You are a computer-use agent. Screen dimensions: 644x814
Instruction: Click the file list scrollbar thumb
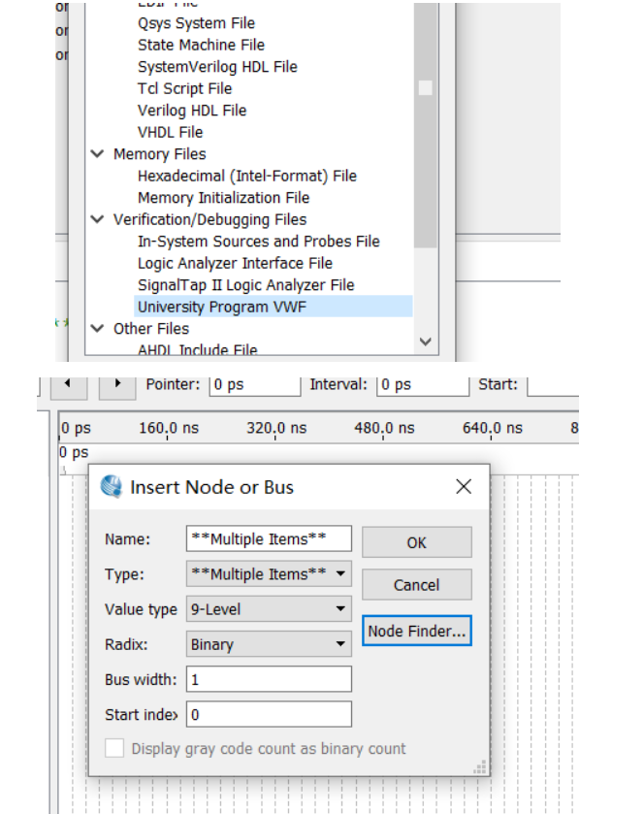pyautogui.click(x=426, y=124)
